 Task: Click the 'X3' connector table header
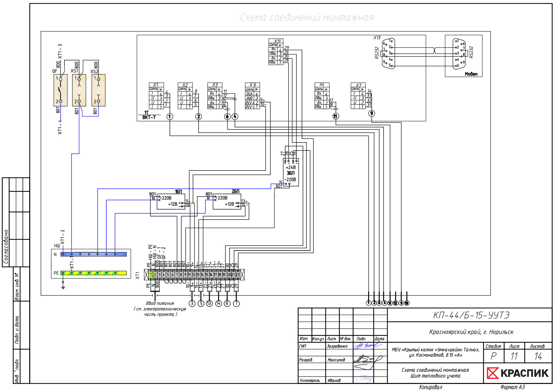coord(215,85)
